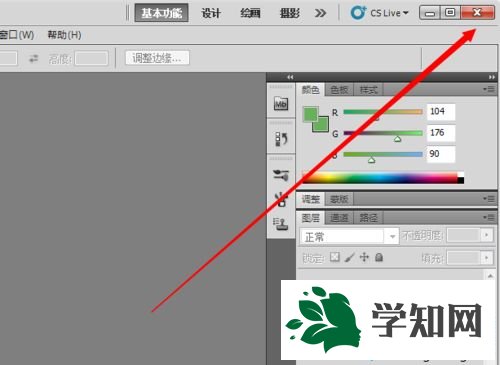
Task: Show more workspaces with the >> chevron
Action: 320,13
